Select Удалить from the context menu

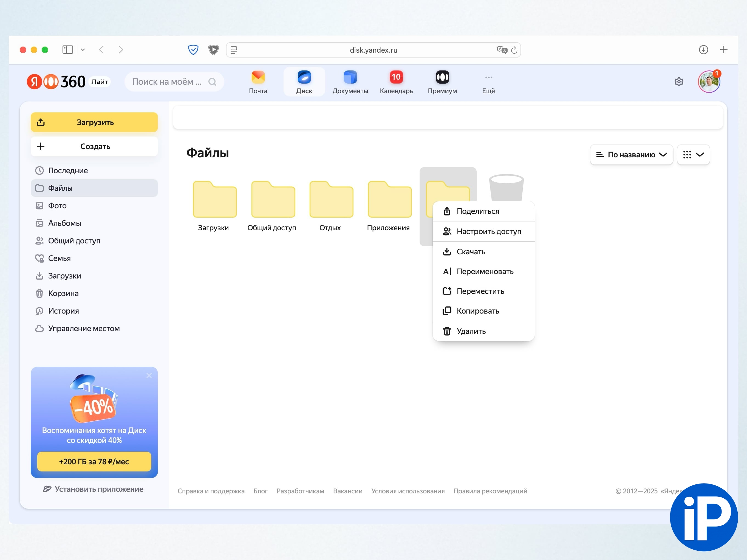(471, 331)
